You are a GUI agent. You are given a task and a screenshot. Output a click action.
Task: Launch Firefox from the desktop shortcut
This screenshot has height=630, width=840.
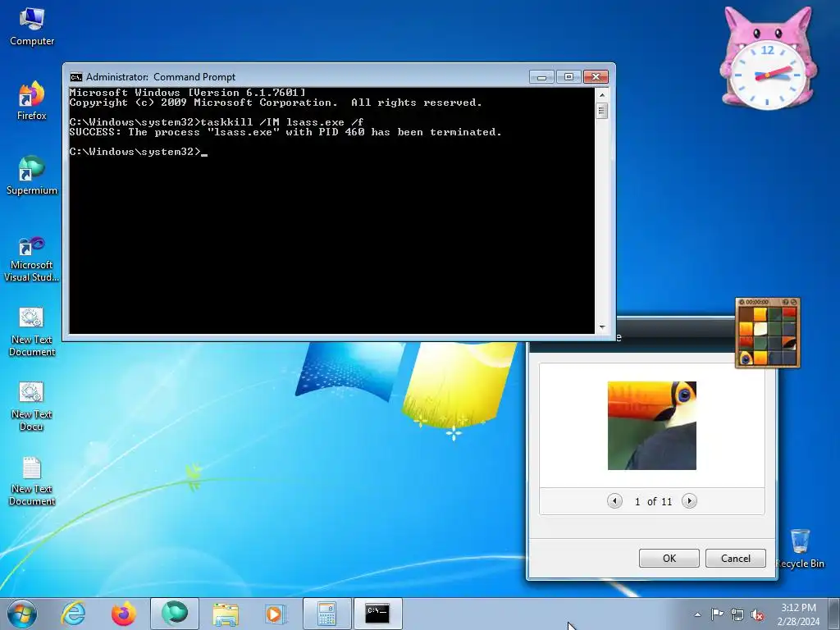(32, 101)
